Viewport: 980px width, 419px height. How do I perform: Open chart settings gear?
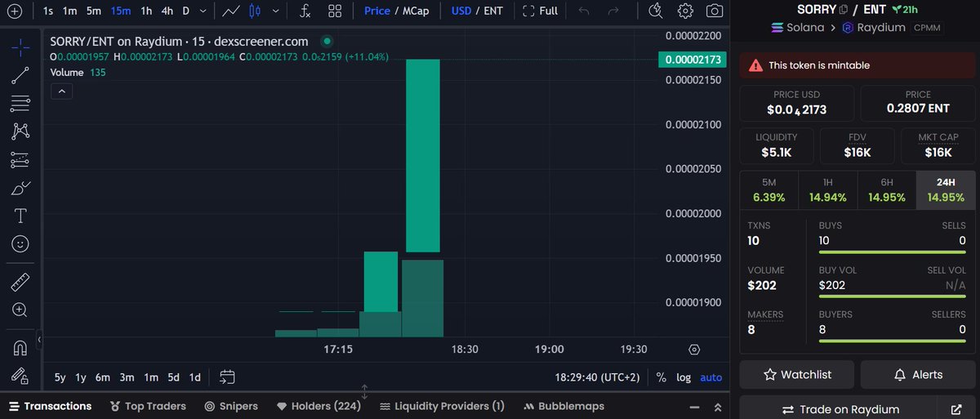click(685, 11)
